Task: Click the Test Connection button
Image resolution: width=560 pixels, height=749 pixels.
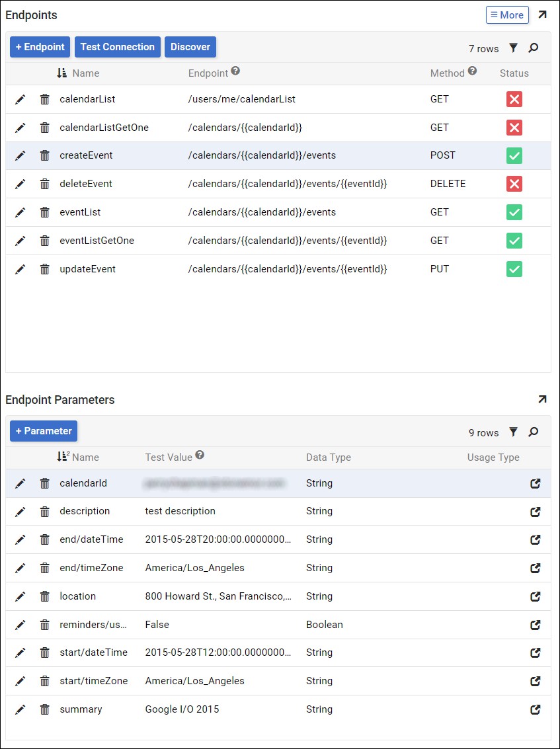Action: 117,47
